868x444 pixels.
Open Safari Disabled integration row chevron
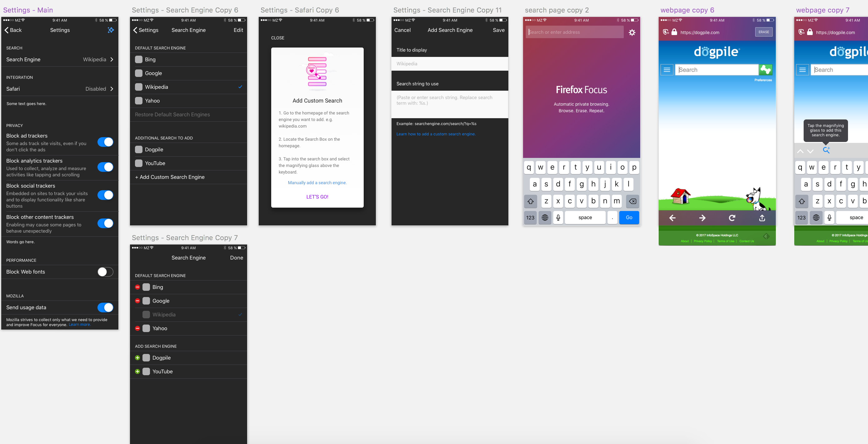click(x=112, y=89)
